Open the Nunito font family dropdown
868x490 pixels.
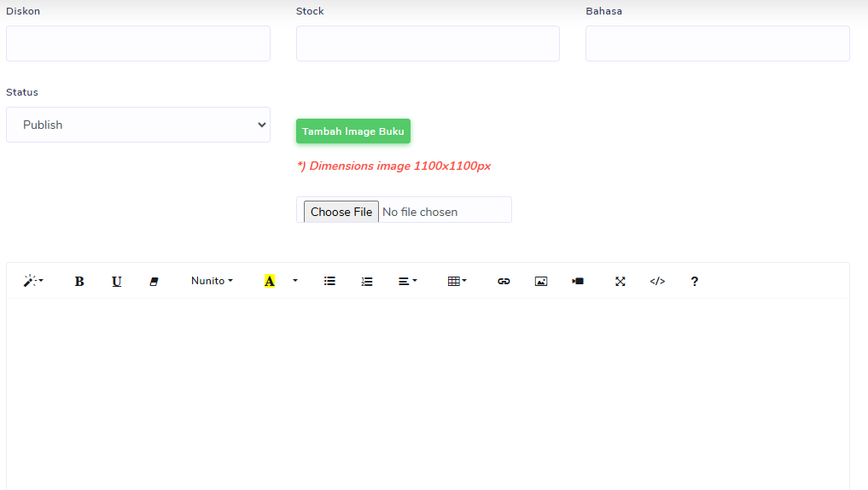(212, 281)
